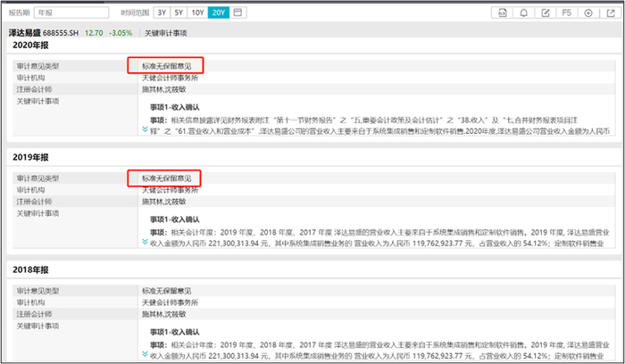Viewport: 625px width, 364px height.
Task: Click the 泽达易盛 688555.SH stock name
Action: pos(44,33)
